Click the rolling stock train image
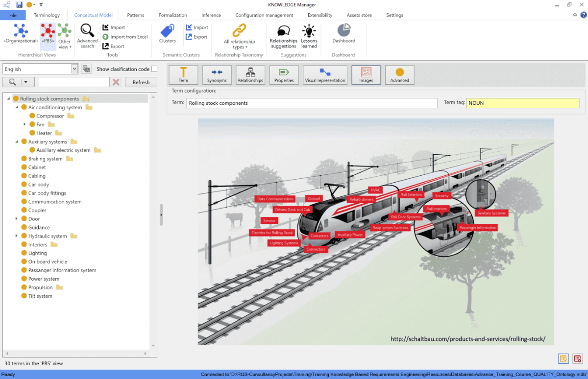Viewport: 588px width, 379px height. (x=376, y=232)
